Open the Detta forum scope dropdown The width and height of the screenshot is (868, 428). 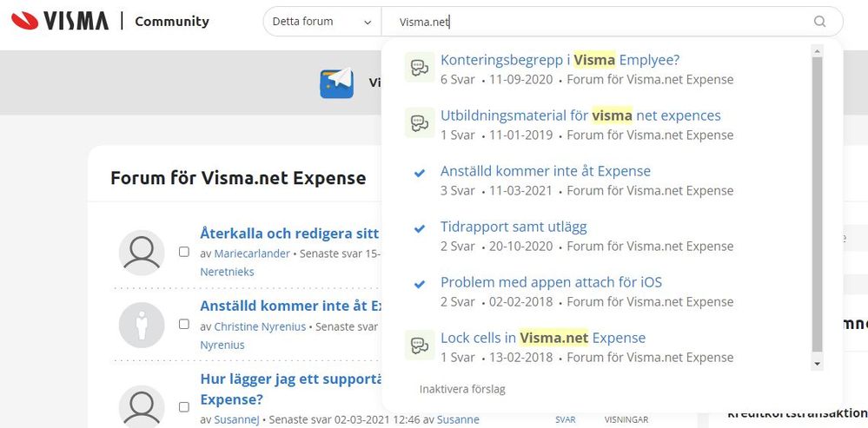pos(321,22)
